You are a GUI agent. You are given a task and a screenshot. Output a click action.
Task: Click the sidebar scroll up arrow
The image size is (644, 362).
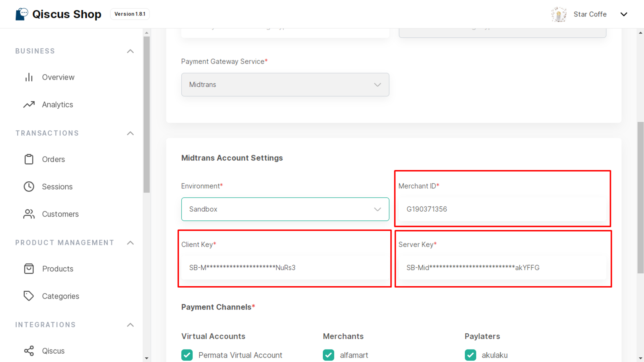coord(147,33)
